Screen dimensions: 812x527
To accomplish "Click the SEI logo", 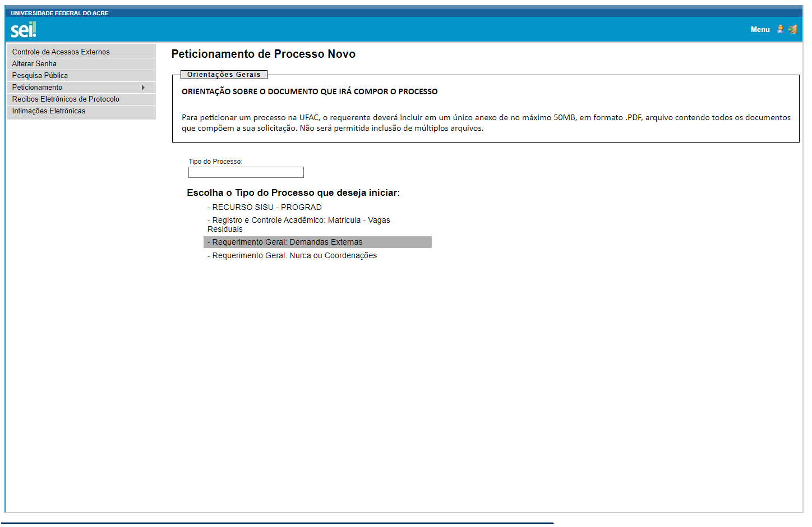I will pos(23,30).
